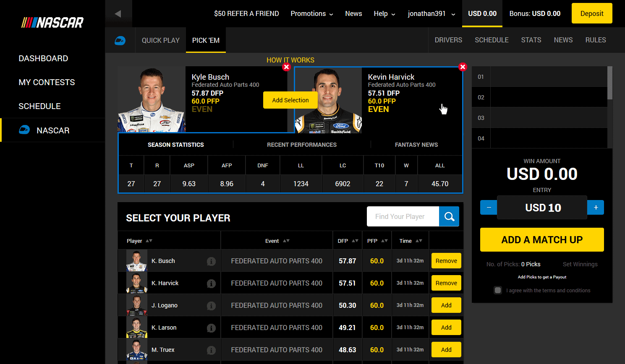Open info icon for K. Harvick
The height and width of the screenshot is (364, 625).
(211, 283)
